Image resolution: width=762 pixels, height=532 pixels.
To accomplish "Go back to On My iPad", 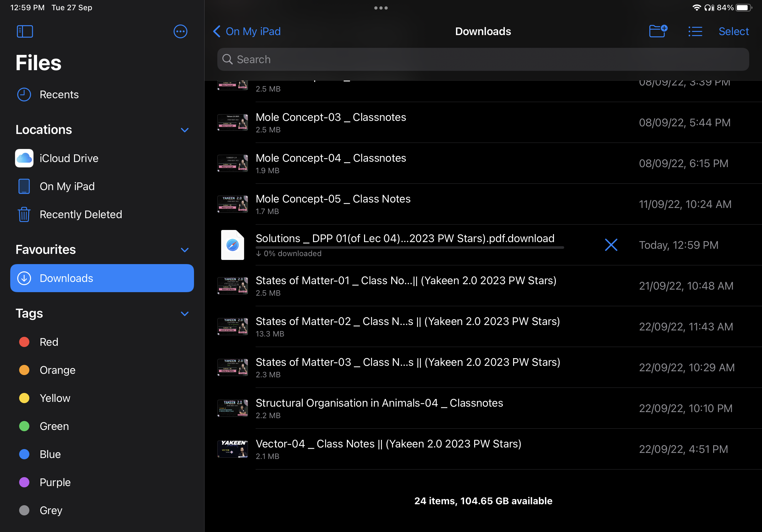I will click(x=247, y=32).
